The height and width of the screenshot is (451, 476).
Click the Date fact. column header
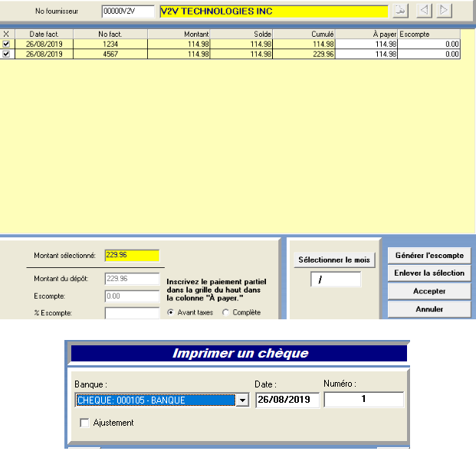pos(44,34)
